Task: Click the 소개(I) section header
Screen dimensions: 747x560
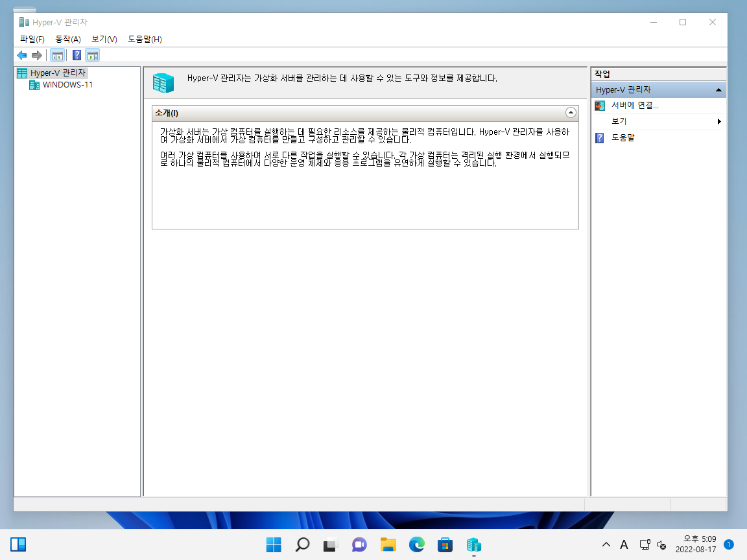Action: point(365,113)
